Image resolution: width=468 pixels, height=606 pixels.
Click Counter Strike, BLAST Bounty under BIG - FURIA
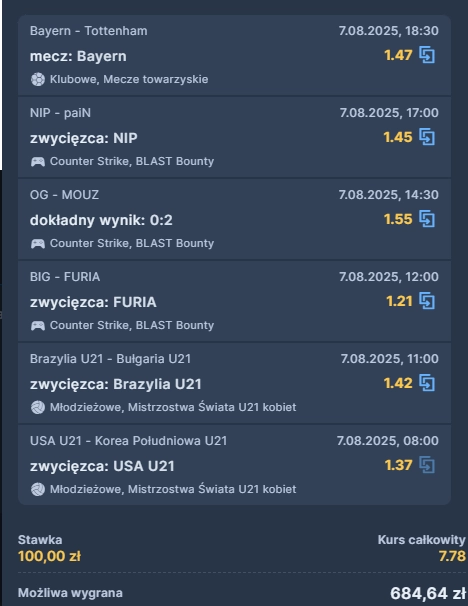pyautogui.click(x=132, y=325)
